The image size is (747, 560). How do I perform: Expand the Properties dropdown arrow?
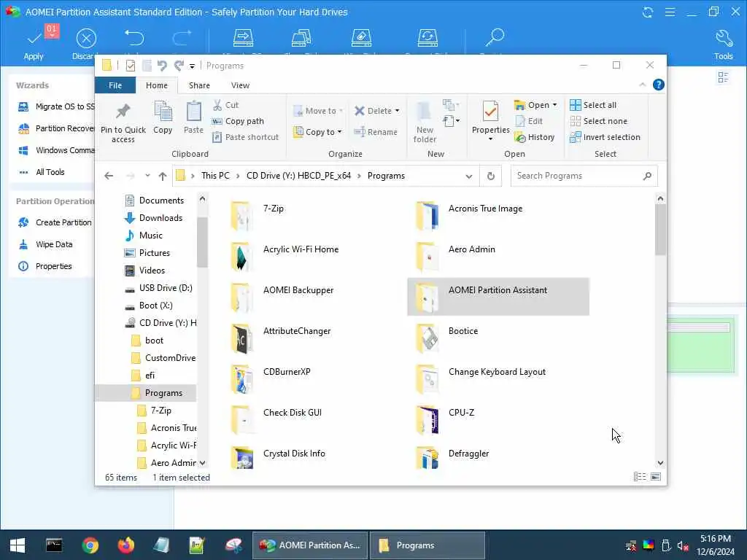pos(490,139)
